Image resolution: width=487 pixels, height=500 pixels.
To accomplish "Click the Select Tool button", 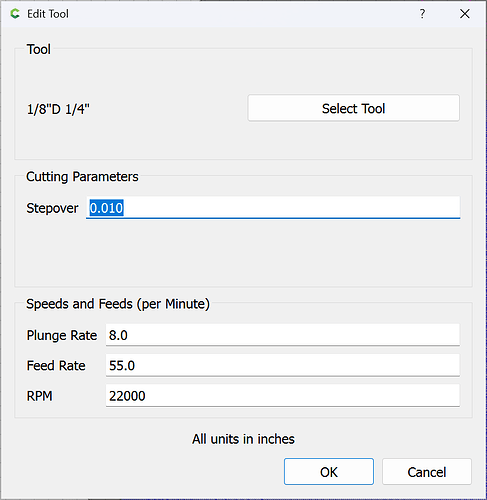I will point(353,108).
